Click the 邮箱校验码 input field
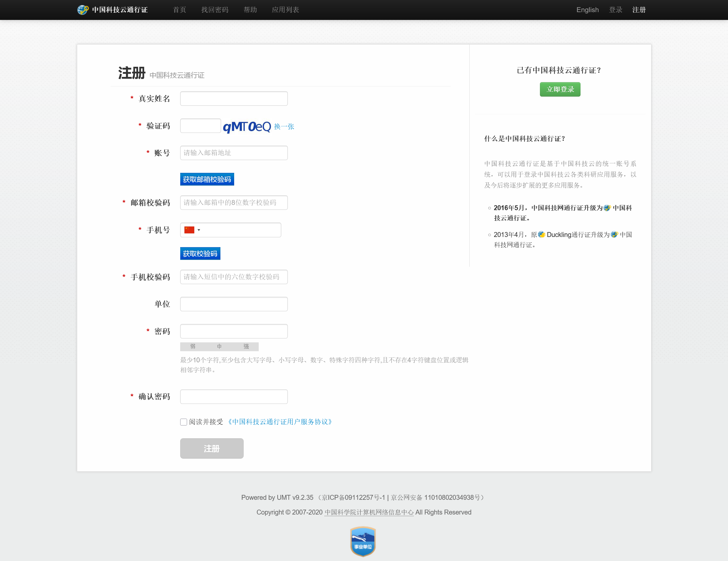Image resolution: width=728 pixels, height=561 pixels. (234, 203)
